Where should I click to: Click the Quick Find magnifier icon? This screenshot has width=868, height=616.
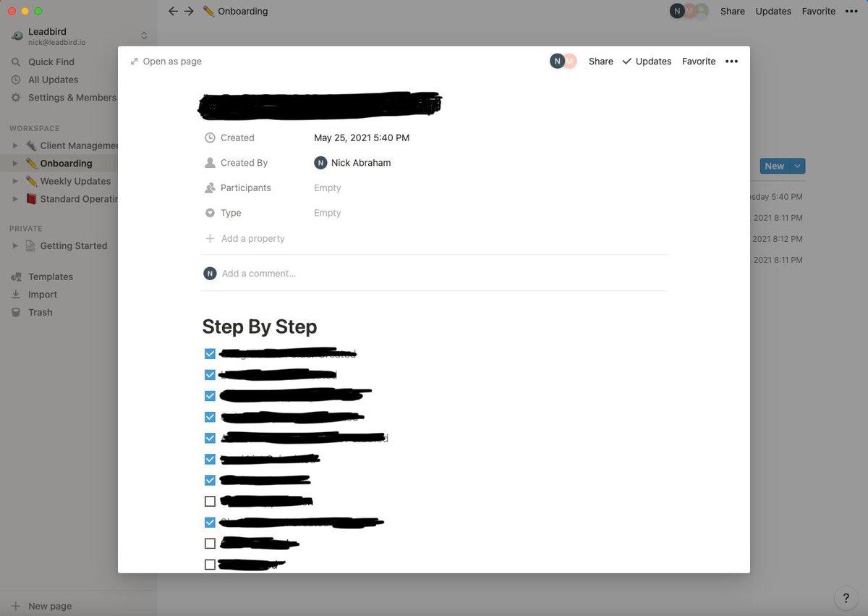tap(16, 62)
